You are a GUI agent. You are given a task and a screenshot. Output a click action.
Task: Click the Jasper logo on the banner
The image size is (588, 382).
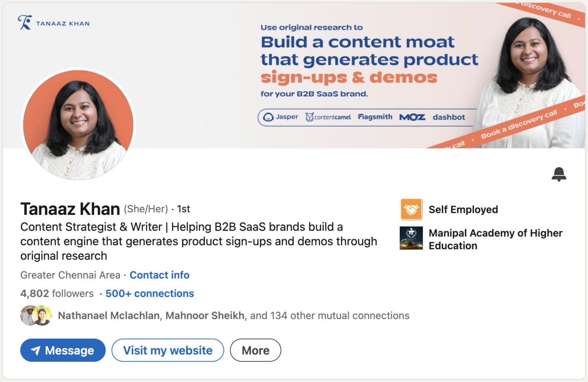coord(279,117)
